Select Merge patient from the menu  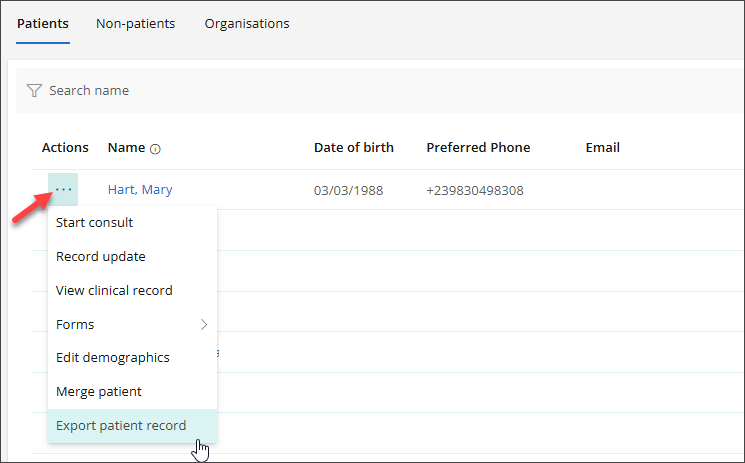pos(98,391)
